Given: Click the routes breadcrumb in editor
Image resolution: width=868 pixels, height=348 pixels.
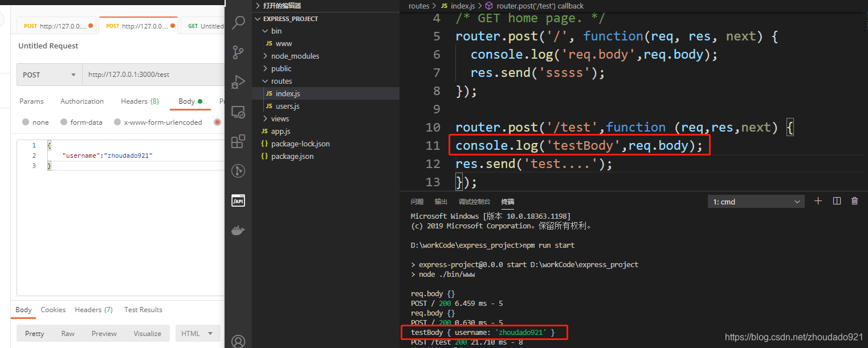Looking at the screenshot, I should 419,6.
